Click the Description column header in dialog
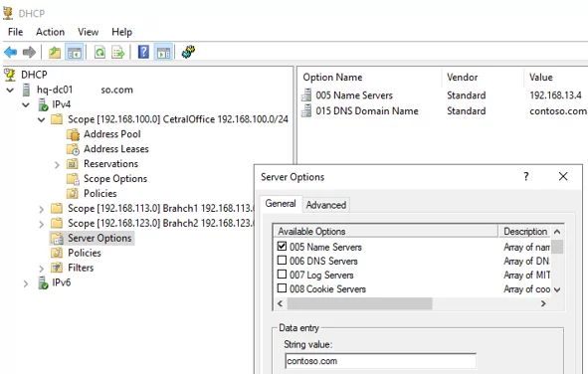Image resolution: width=588 pixels, height=374 pixels. (x=524, y=231)
